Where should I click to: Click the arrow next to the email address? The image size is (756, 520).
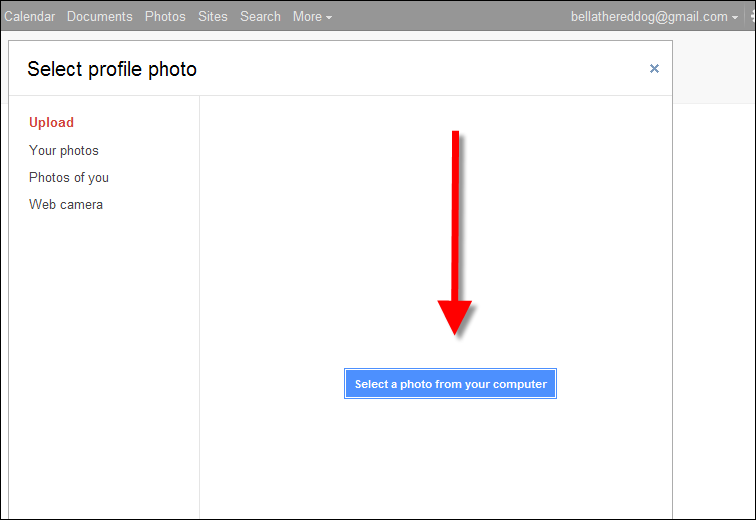[x=735, y=17]
